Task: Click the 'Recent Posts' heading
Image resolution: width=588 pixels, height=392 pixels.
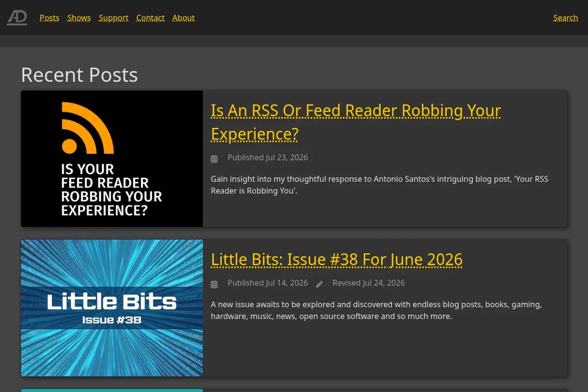Action: tap(79, 74)
